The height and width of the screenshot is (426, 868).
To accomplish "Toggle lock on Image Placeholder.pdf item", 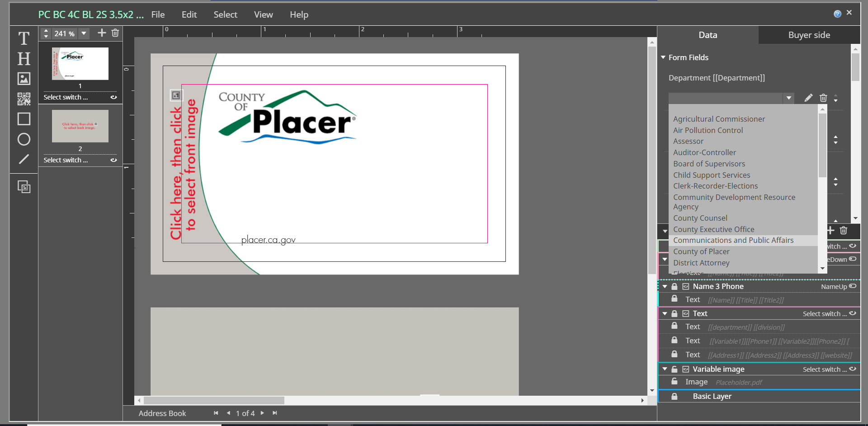I will (x=674, y=382).
